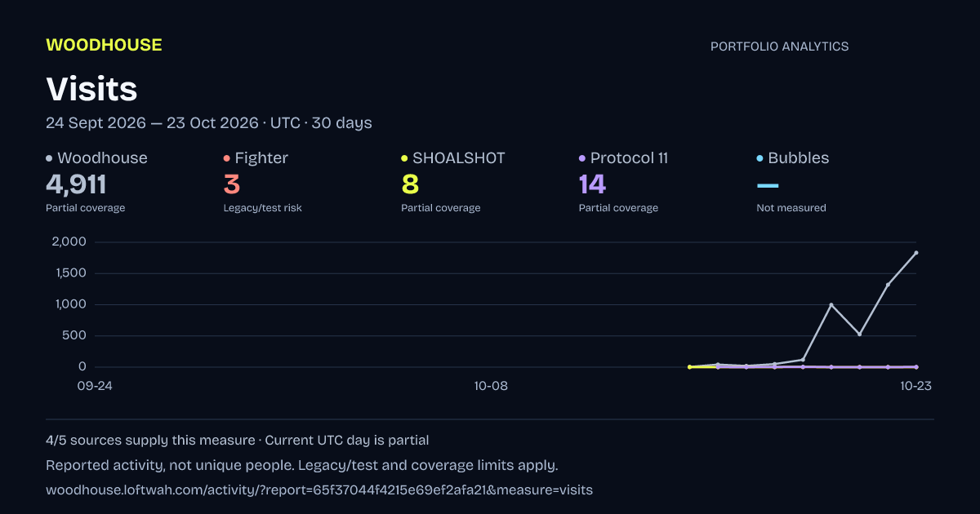Image resolution: width=980 pixels, height=514 pixels.
Task: Click the Reported activity disclaimer line
Action: (302, 466)
